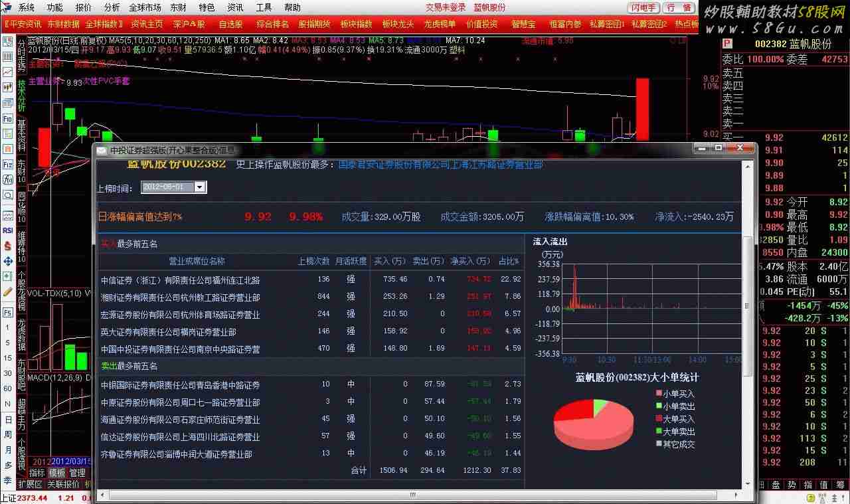Select the 管理 tab below the chart
The width and height of the screenshot is (850, 504).
[77, 473]
